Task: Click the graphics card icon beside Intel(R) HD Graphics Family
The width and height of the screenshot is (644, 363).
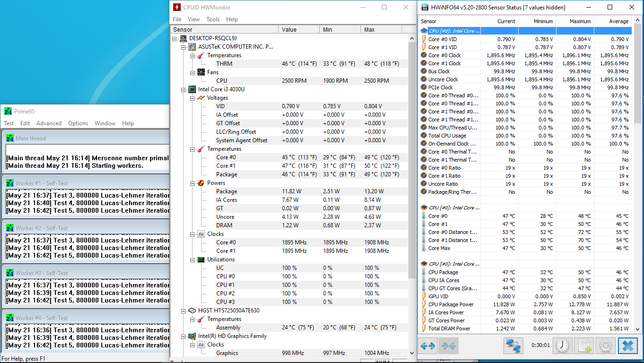Action: (x=192, y=336)
